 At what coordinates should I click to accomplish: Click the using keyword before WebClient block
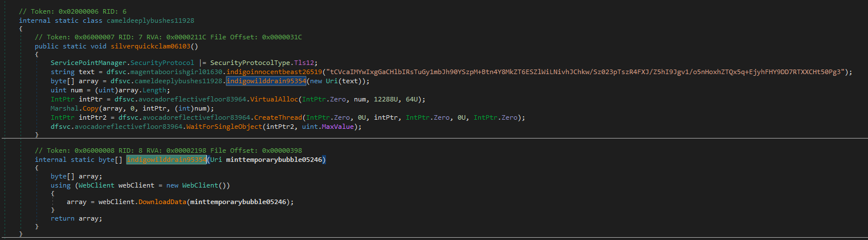click(60, 185)
